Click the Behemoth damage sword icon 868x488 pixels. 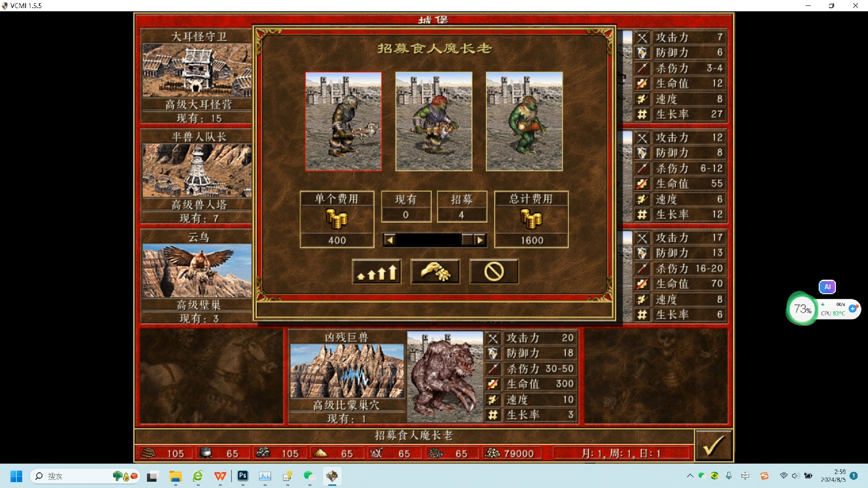tap(493, 369)
